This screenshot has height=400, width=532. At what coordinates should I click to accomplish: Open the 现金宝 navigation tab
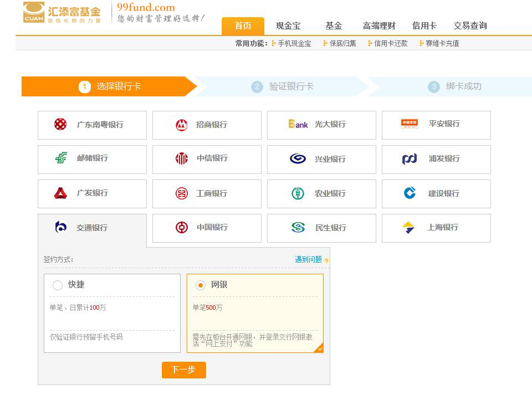point(288,26)
